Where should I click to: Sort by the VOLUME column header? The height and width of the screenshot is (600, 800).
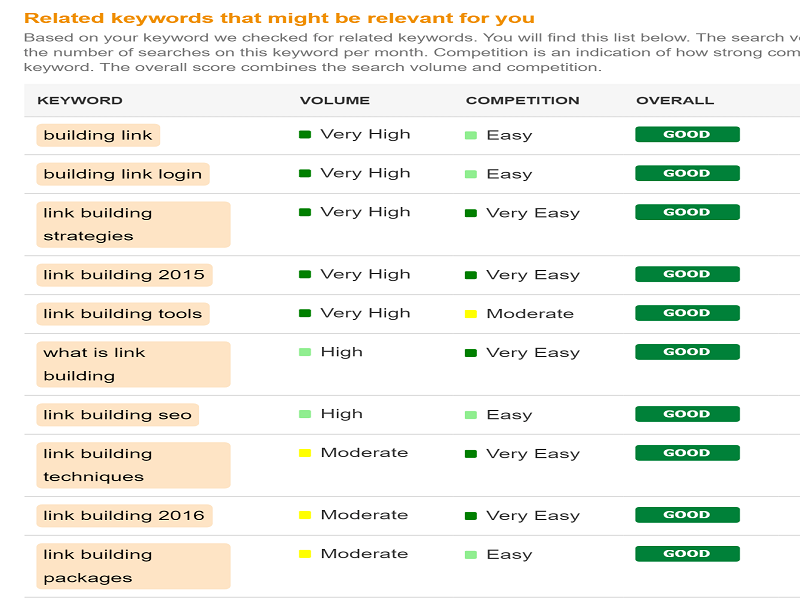click(x=335, y=101)
